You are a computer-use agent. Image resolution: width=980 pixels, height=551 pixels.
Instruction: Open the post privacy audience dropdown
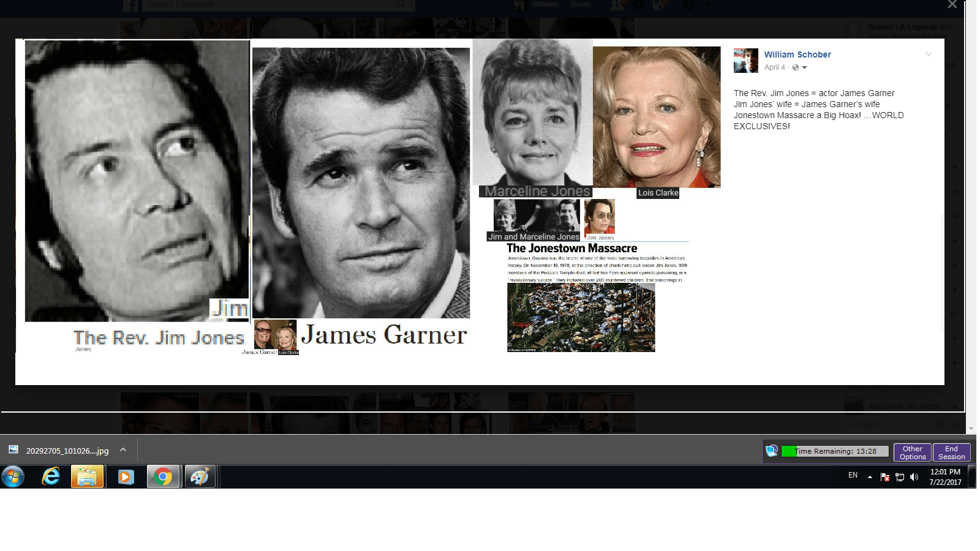coord(799,67)
